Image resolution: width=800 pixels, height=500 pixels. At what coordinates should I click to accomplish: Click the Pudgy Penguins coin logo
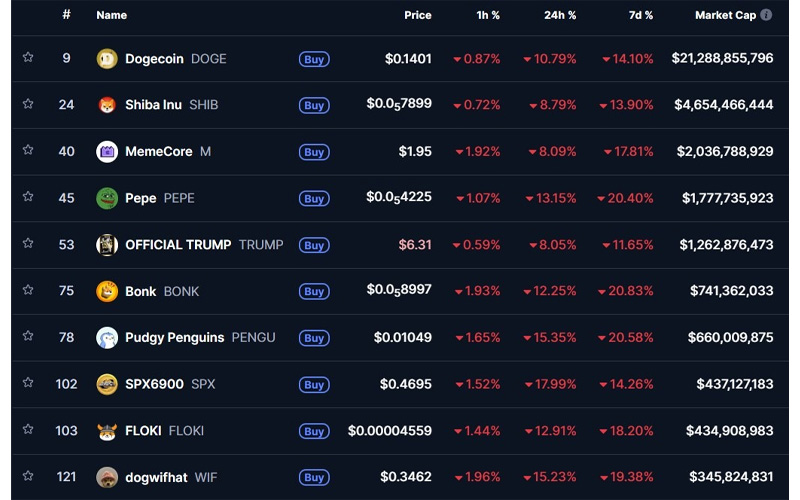107,338
